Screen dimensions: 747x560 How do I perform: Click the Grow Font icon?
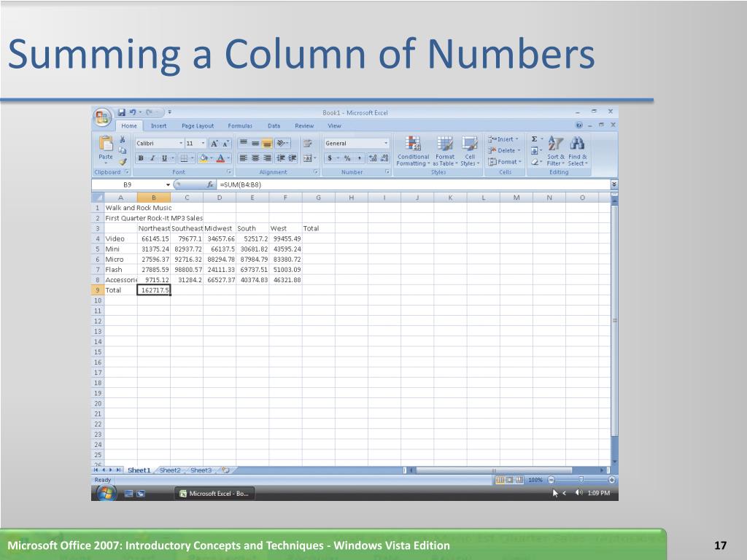pos(214,144)
